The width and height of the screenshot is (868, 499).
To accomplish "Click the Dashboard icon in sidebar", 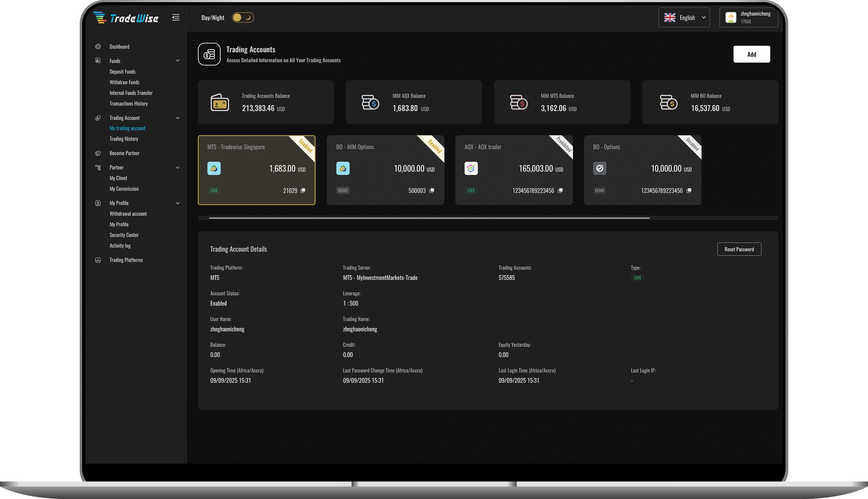I will (x=98, y=47).
